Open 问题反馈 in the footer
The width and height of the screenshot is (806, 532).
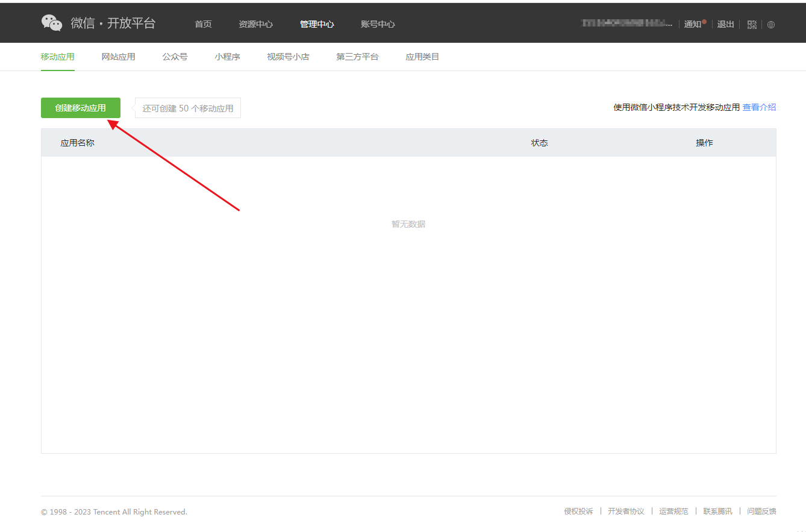[761, 512]
